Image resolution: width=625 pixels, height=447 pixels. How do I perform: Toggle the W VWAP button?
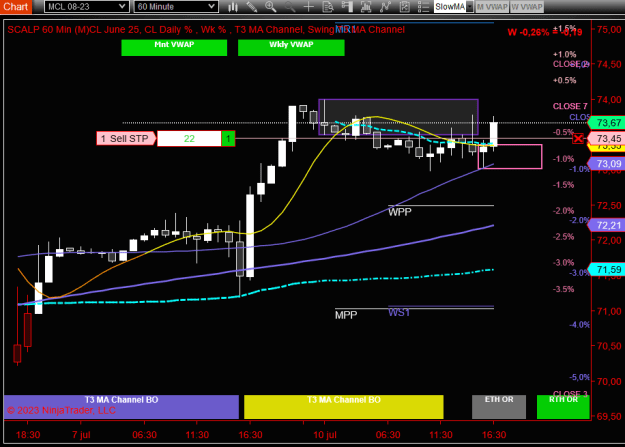coord(527,7)
